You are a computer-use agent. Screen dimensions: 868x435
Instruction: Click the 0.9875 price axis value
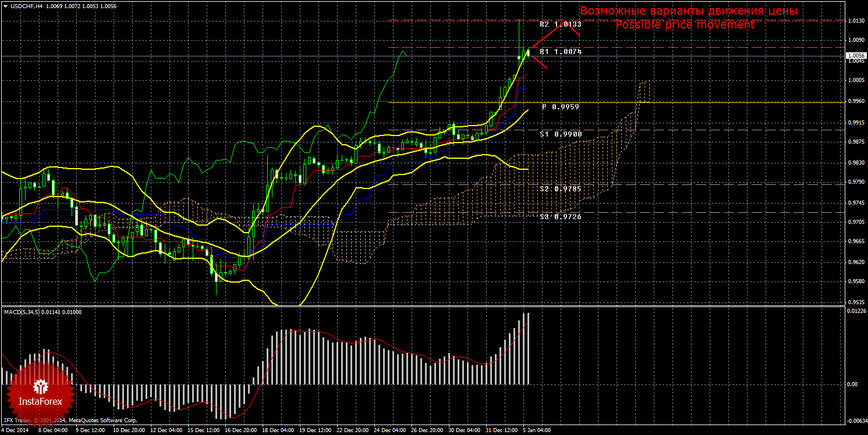855,141
